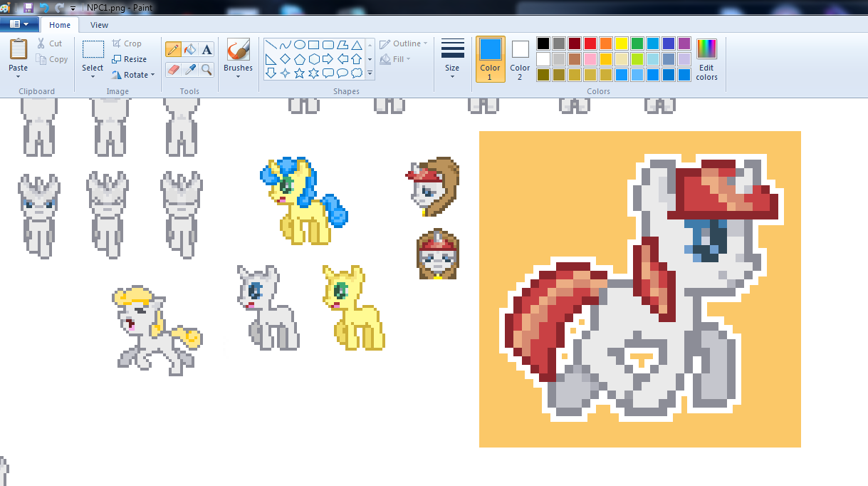The image size is (868, 486).
Task: Select the Fill with color bucket tool
Action: tap(189, 49)
